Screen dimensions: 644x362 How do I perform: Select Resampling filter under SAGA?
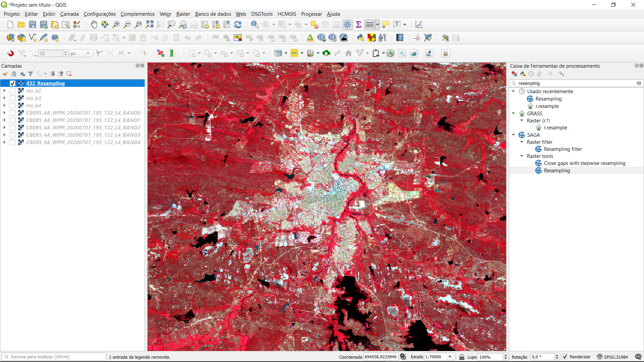pos(562,149)
